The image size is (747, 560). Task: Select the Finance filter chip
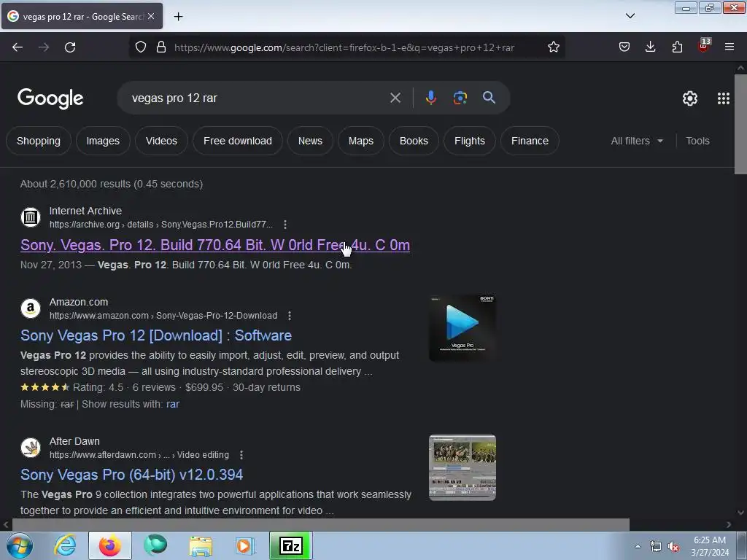530,141
